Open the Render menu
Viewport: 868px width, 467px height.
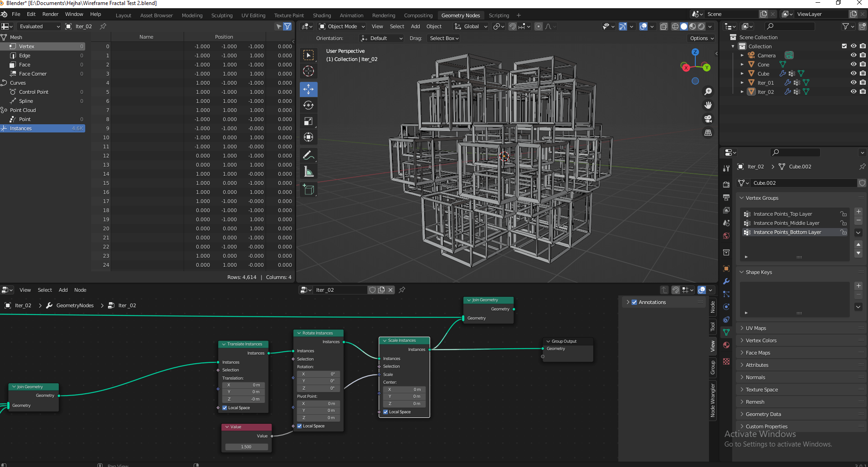coord(50,14)
